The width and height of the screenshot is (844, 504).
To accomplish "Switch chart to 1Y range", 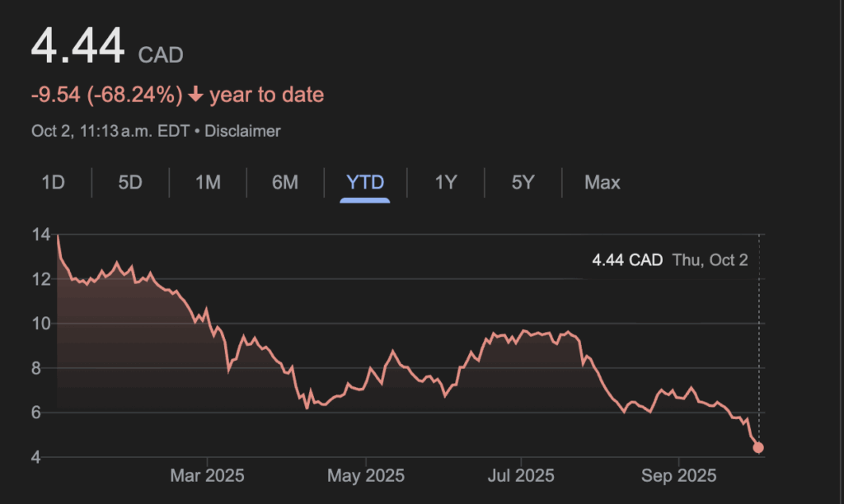I will tap(445, 183).
